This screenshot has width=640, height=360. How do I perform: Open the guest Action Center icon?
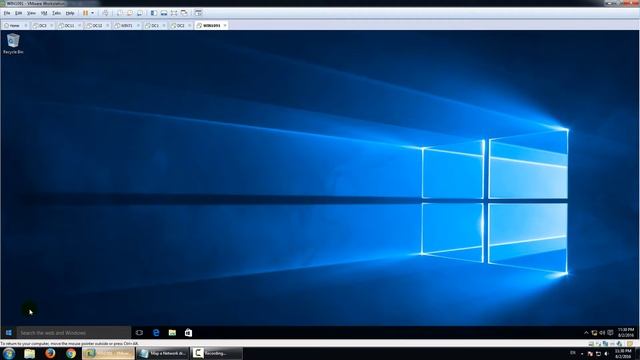[x=610, y=333]
